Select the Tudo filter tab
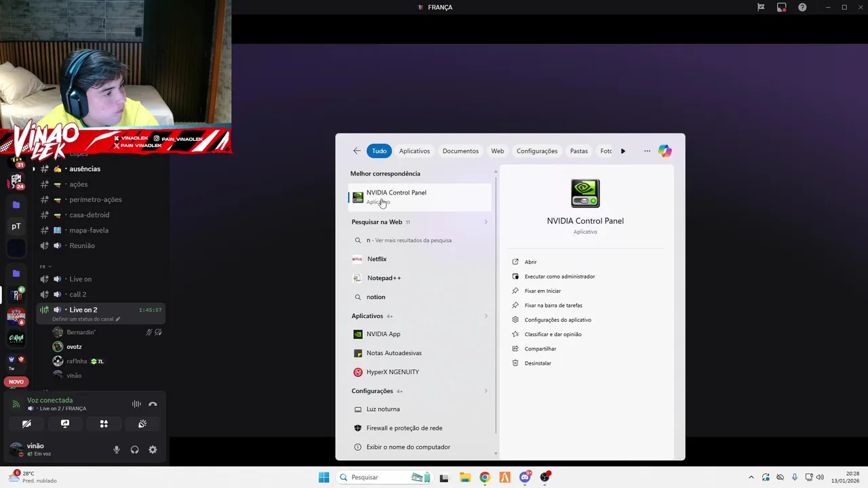This screenshot has width=868, height=488. coord(379,151)
